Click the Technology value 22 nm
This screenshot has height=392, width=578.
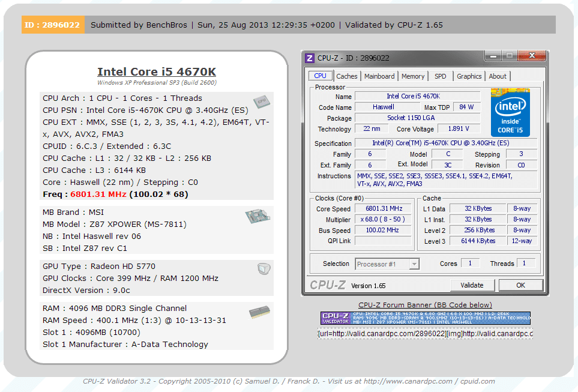pos(372,128)
